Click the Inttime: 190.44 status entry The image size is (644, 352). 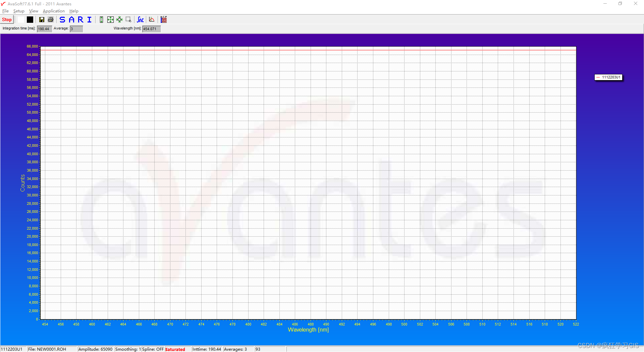tap(207, 349)
